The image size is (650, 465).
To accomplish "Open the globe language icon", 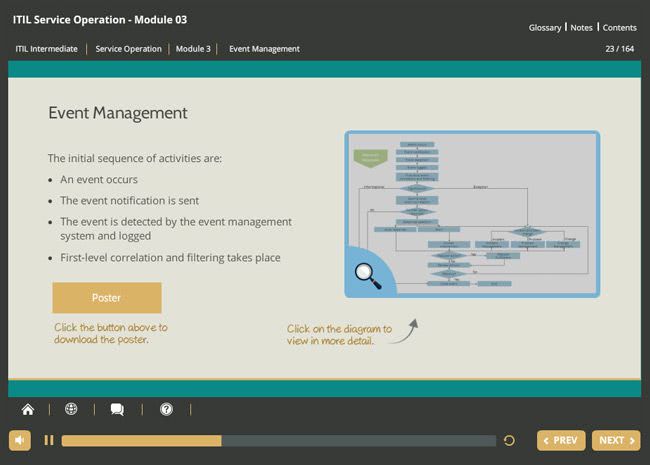I will (x=71, y=409).
